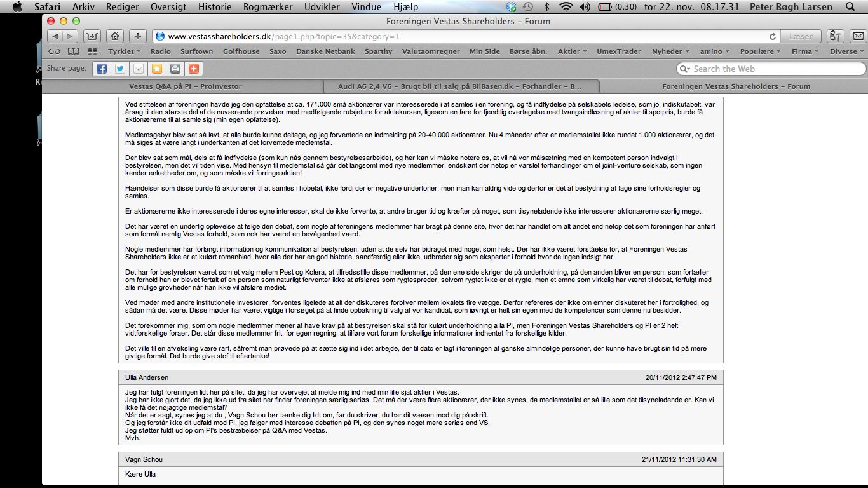Click the Læser reader button
The height and width of the screenshot is (488, 868).
[801, 36]
